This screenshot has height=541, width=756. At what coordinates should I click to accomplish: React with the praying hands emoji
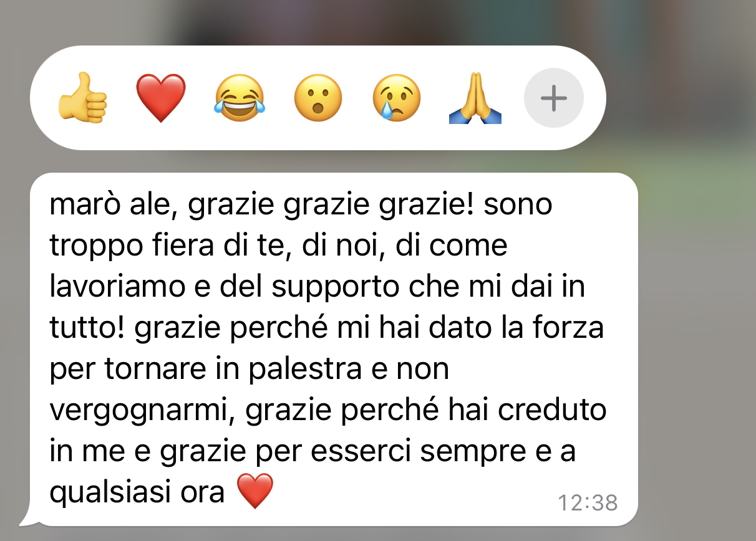475,98
